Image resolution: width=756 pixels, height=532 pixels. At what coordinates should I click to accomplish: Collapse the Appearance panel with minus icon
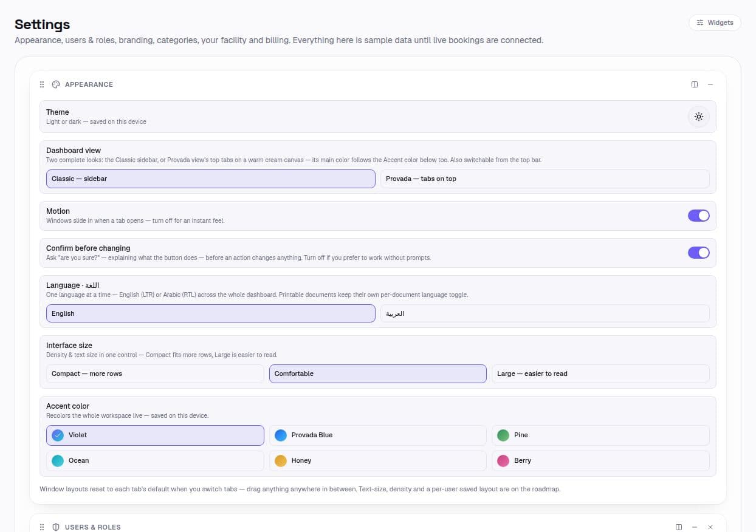tap(710, 84)
